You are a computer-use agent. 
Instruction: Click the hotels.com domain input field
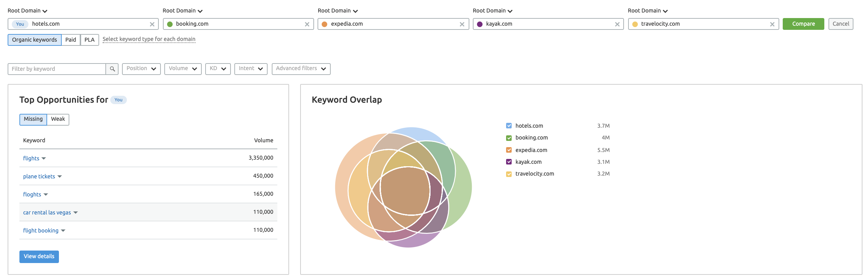[x=83, y=24]
